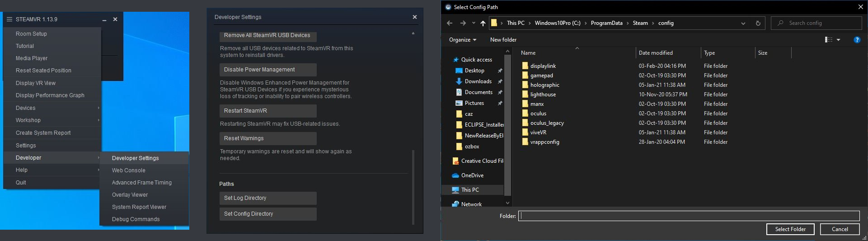Click gamepad folder icon
This screenshot has height=241, width=868.
pyautogui.click(x=525, y=75)
